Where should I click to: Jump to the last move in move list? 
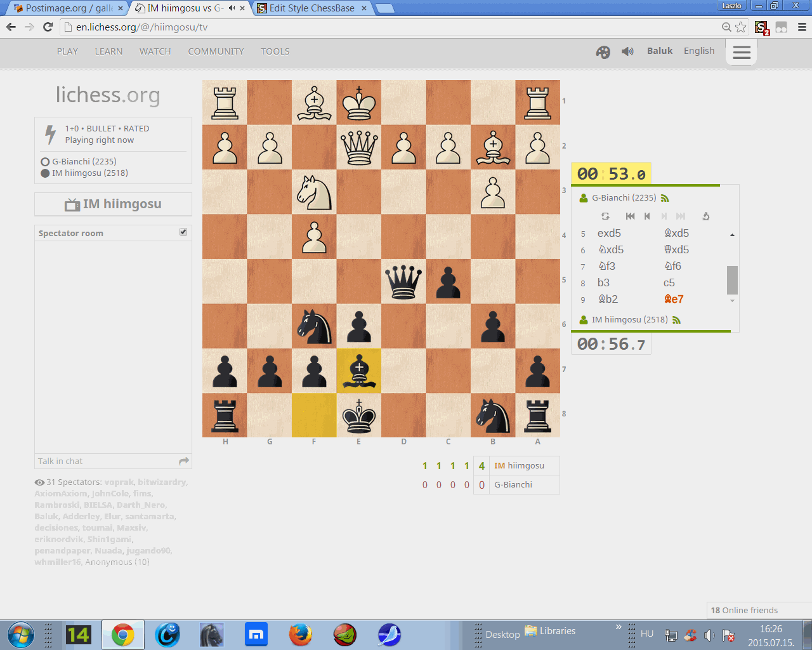(x=681, y=216)
